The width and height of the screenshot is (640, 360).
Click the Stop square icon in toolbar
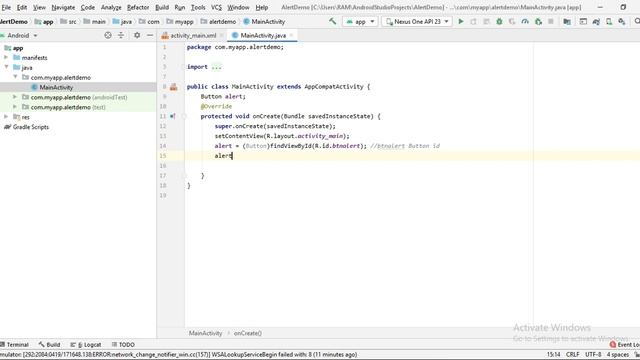[x=551, y=22]
